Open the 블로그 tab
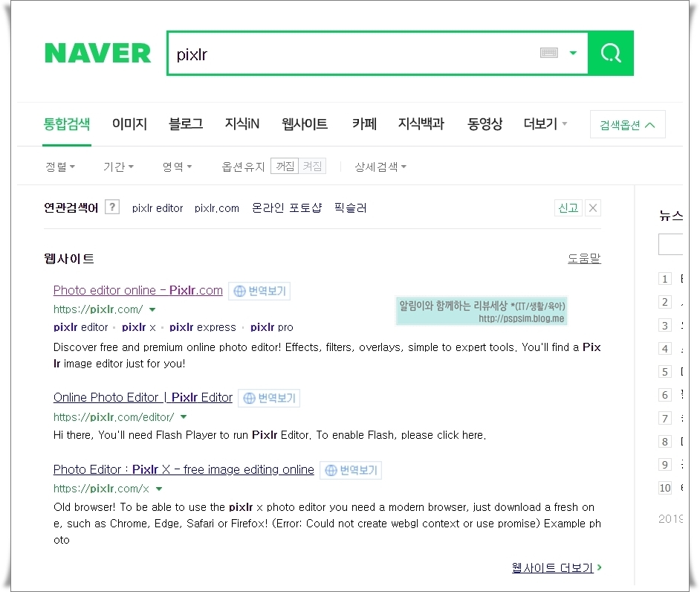The height and width of the screenshot is (592, 700). click(186, 123)
